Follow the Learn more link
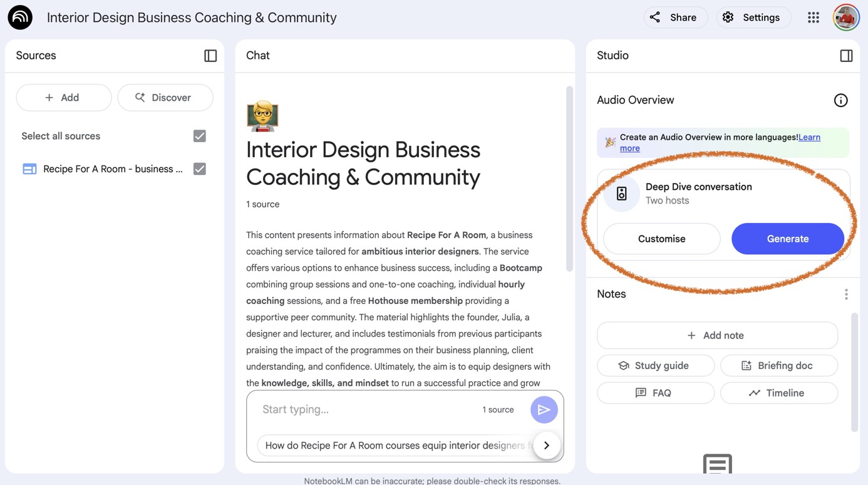This screenshot has height=485, width=868. point(809,137)
